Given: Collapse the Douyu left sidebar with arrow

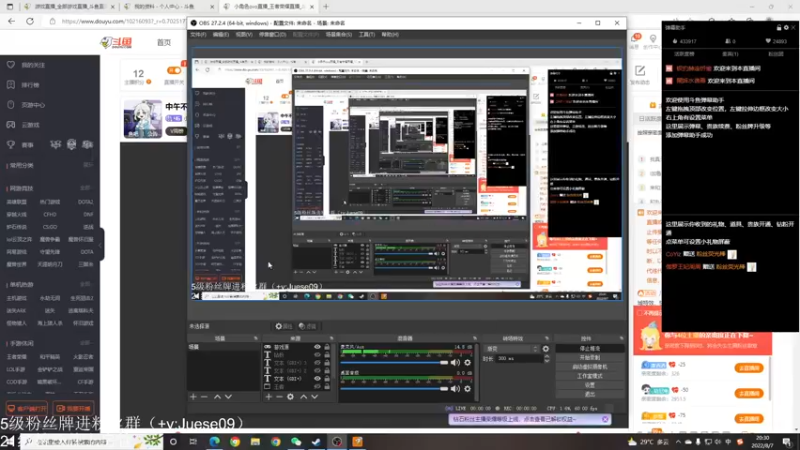Looking at the screenshot, I should click(101, 244).
